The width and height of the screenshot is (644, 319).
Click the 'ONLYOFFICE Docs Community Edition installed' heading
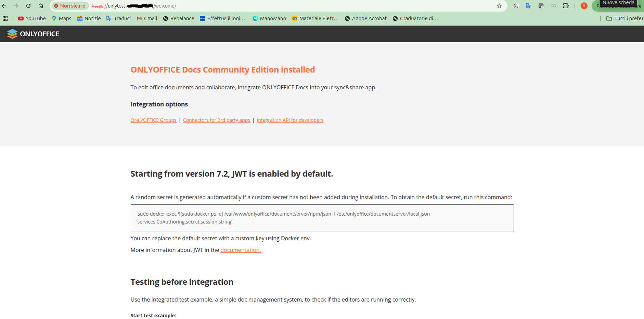click(222, 69)
